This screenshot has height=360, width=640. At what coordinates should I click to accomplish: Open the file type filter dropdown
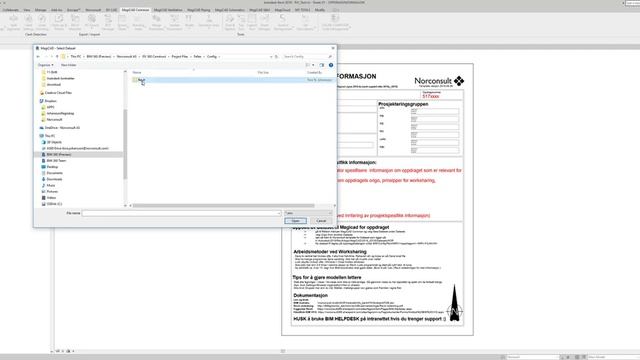(308, 213)
